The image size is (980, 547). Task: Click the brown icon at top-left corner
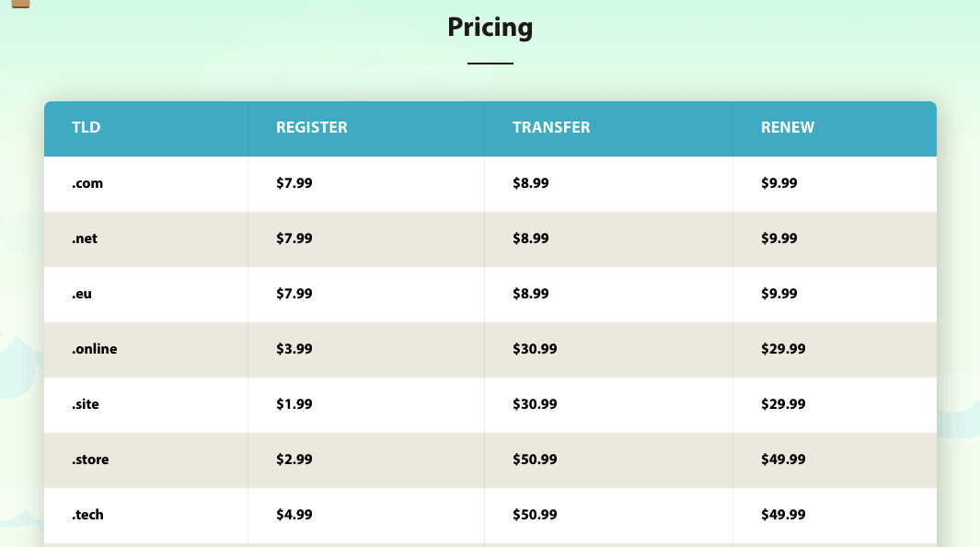coord(20,4)
